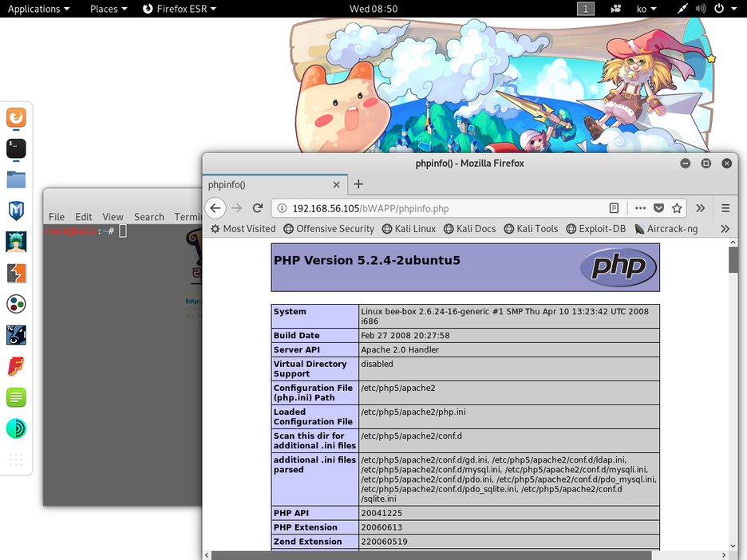
Task: Maximize the Firefox window
Action: coord(706,164)
